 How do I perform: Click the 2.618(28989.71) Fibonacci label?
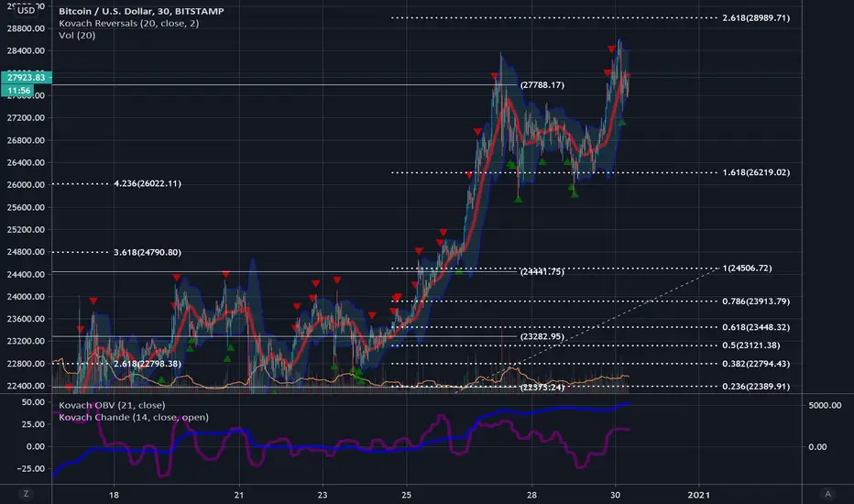(x=756, y=17)
